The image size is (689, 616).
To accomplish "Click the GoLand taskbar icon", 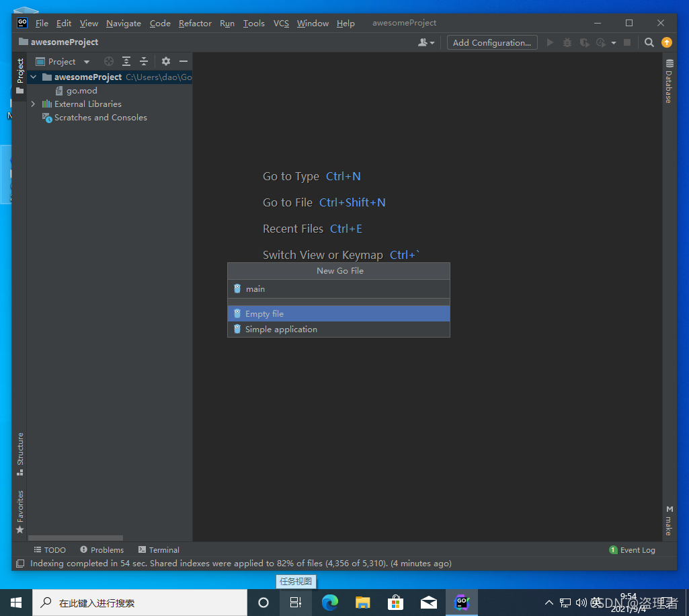I will pyautogui.click(x=461, y=603).
